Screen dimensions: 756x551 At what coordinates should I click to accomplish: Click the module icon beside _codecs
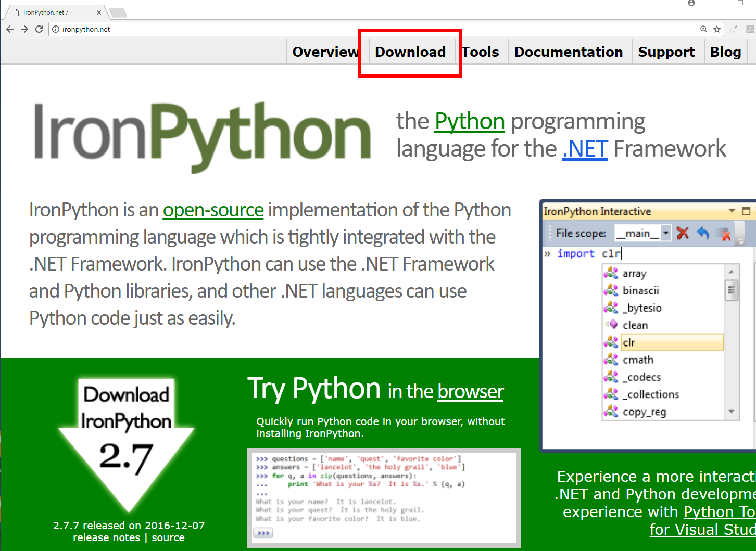click(x=611, y=377)
